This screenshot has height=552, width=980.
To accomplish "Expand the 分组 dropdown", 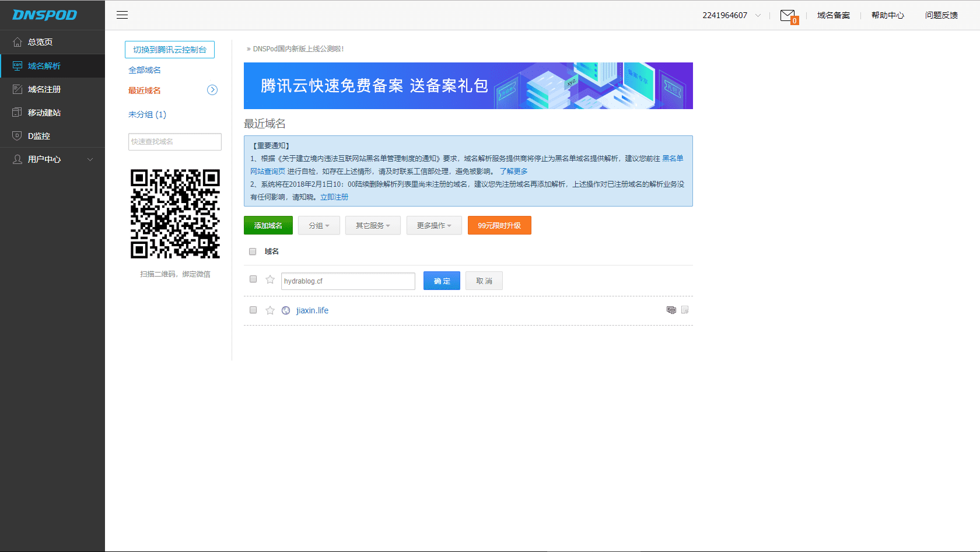I will [x=318, y=225].
